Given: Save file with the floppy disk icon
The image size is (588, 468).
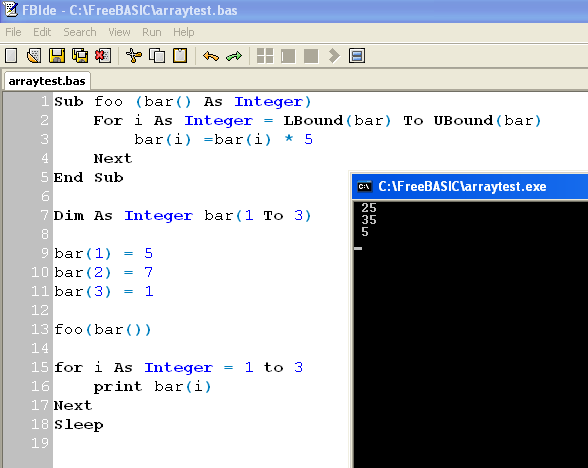Looking at the screenshot, I should pyautogui.click(x=57, y=56).
